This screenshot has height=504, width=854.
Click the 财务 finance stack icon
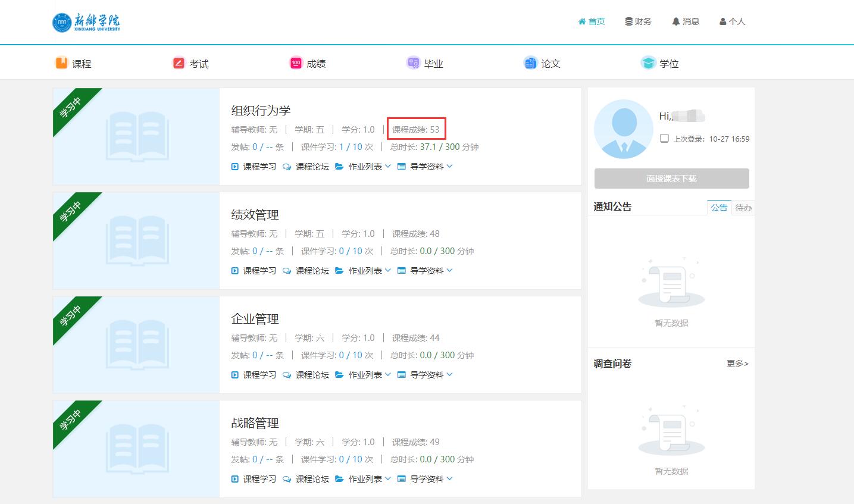tap(628, 21)
